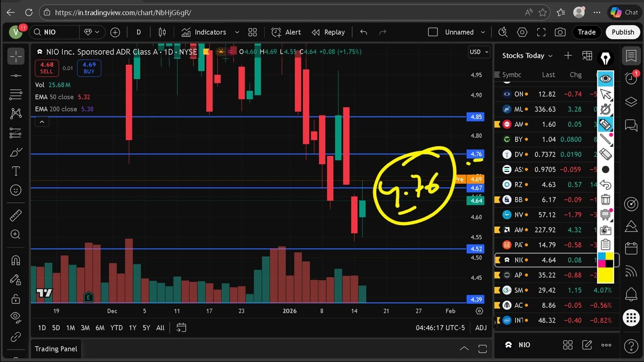The image size is (644, 362).
Task: Toggle lock all drawings padlock
Action: (x=16, y=298)
